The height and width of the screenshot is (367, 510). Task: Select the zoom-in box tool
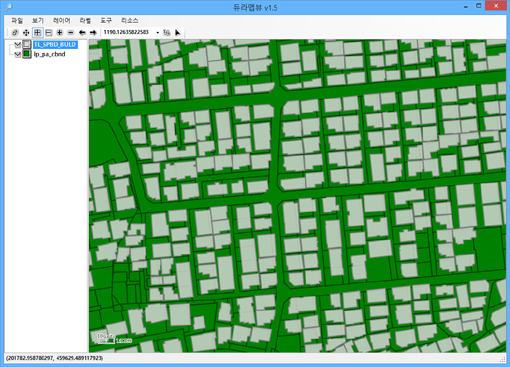[38, 33]
